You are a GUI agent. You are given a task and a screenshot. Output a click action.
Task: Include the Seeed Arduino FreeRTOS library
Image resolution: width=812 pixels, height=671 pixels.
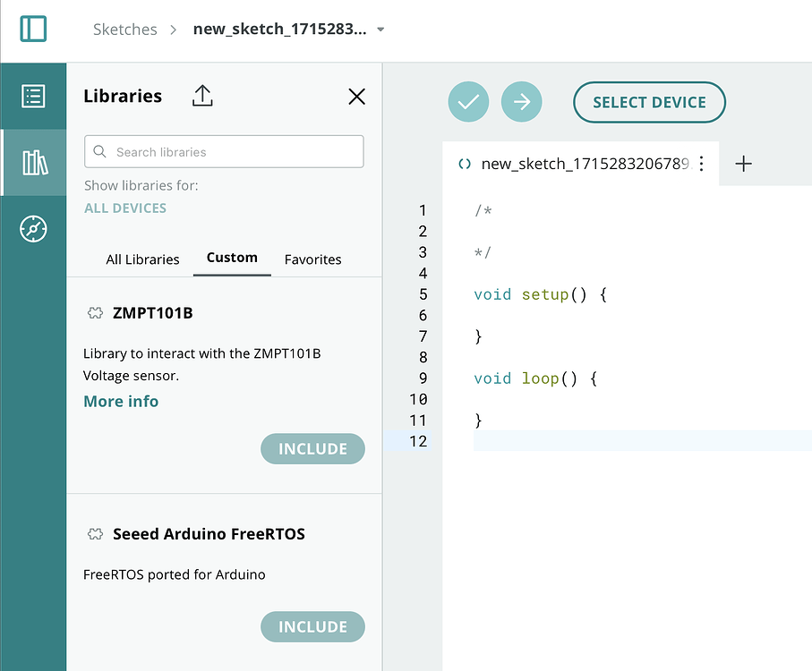(312, 627)
